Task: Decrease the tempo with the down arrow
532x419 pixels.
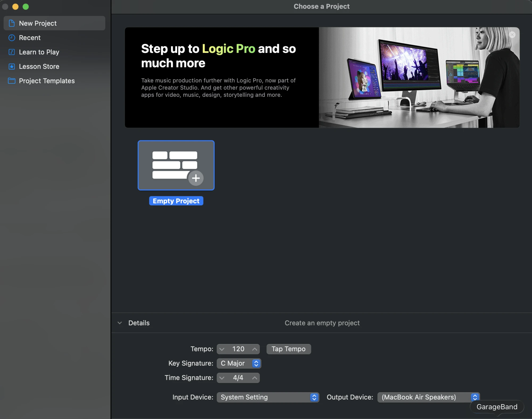Action: click(x=222, y=349)
